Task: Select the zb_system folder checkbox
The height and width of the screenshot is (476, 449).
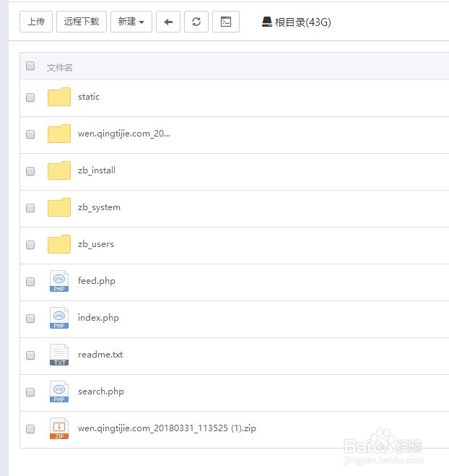Action: (x=30, y=208)
